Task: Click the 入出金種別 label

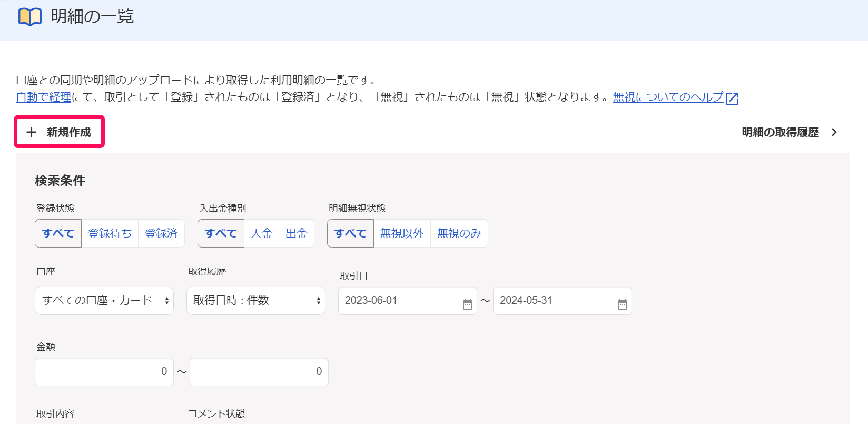Action: point(223,208)
